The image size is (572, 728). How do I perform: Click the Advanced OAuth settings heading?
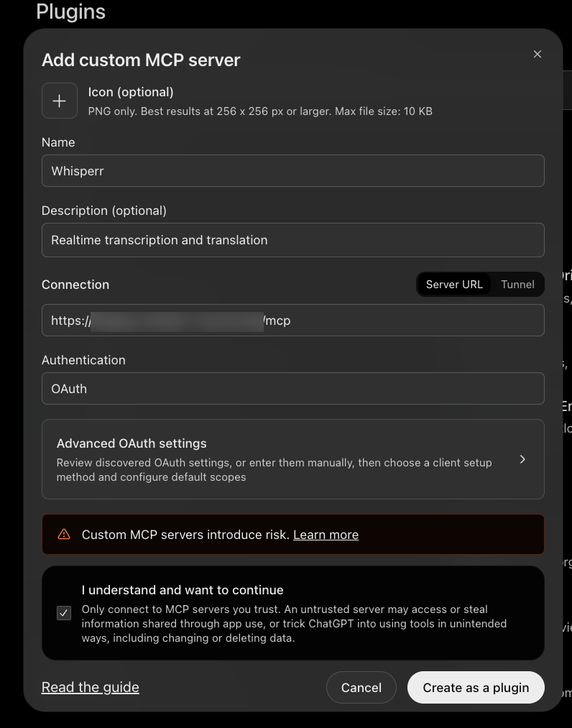pyautogui.click(x=132, y=443)
